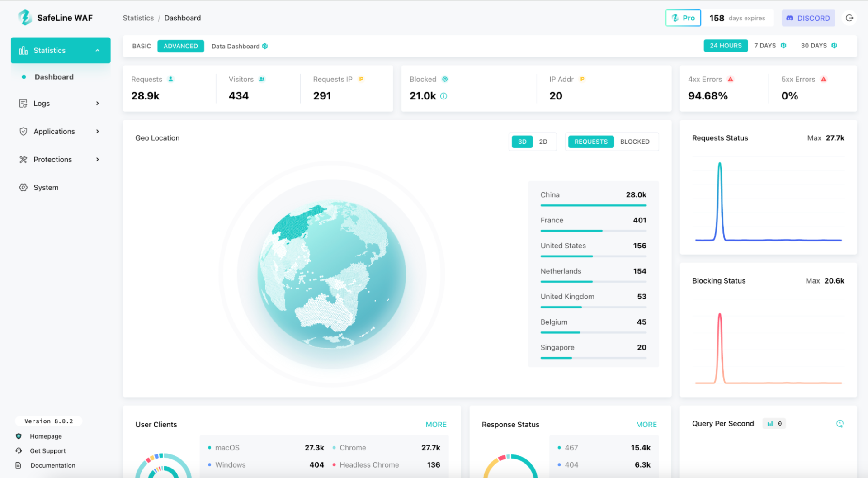Click the refresh icon in Query Per Second
Image resolution: width=868 pixels, height=478 pixels.
tap(840, 424)
